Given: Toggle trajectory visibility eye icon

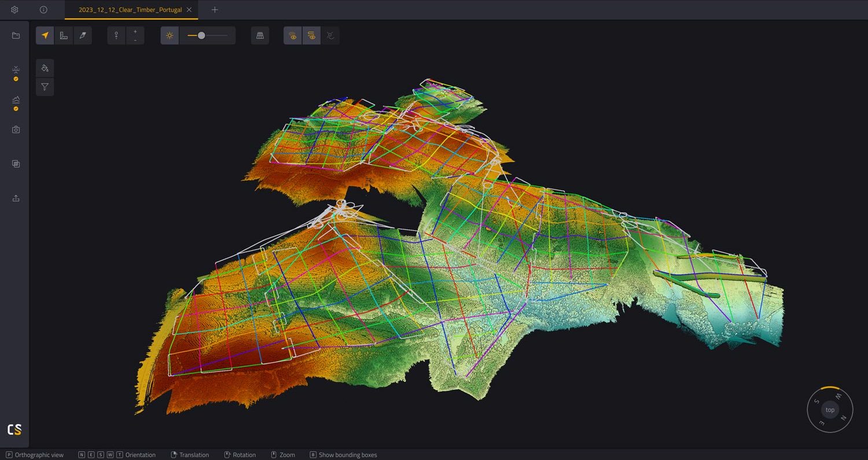Looking at the screenshot, I should [x=311, y=35].
